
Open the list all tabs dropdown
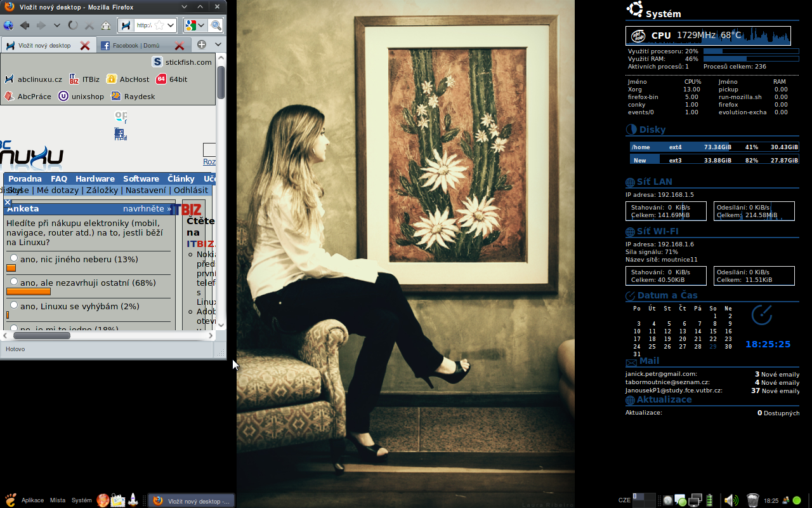[218, 44]
